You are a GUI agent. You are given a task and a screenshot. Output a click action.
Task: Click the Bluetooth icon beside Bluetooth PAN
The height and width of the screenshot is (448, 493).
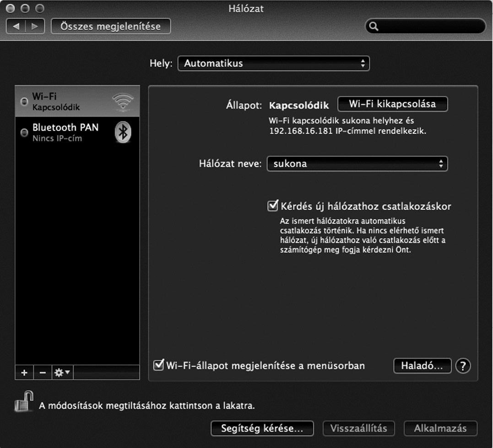click(123, 132)
